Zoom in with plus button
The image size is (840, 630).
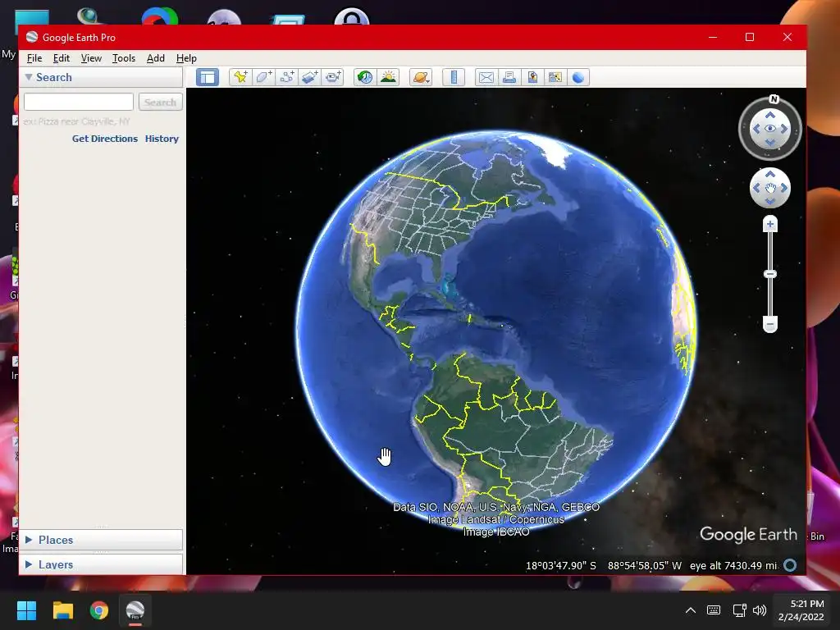pos(769,224)
